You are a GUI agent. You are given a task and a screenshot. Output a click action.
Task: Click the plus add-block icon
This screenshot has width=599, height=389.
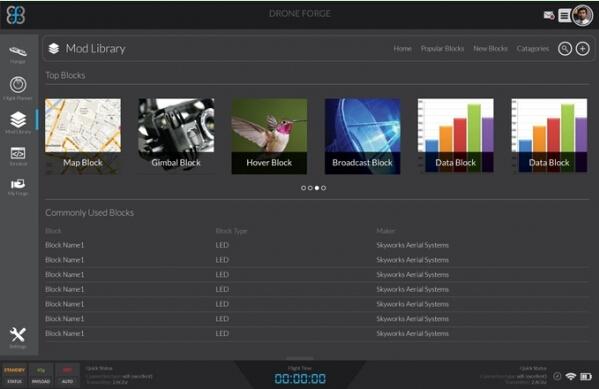click(x=582, y=49)
